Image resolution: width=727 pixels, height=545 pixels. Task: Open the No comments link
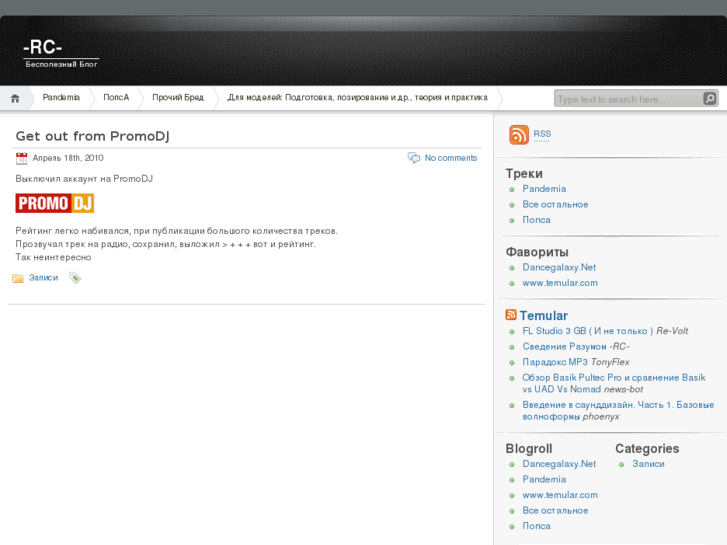[451, 158]
